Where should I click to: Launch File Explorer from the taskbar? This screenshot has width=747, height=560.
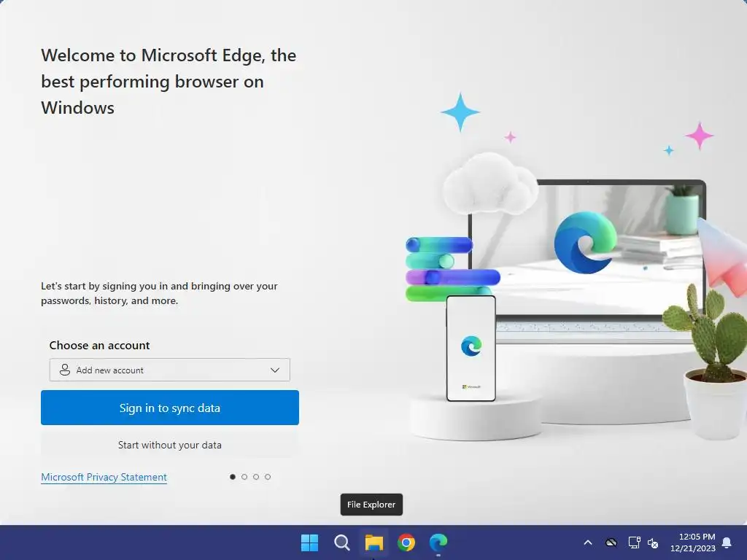pos(374,542)
